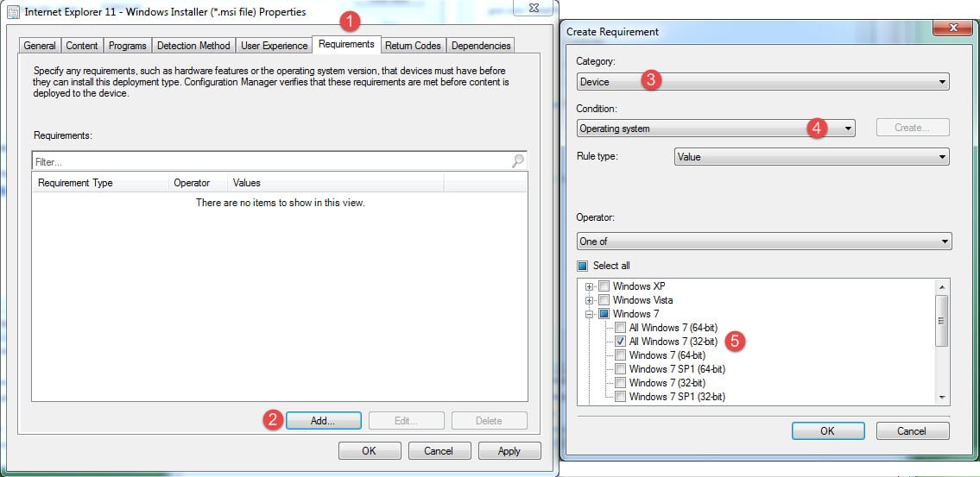The image size is (980, 477).
Task: Toggle the Select all checkbox
Action: tap(583, 266)
